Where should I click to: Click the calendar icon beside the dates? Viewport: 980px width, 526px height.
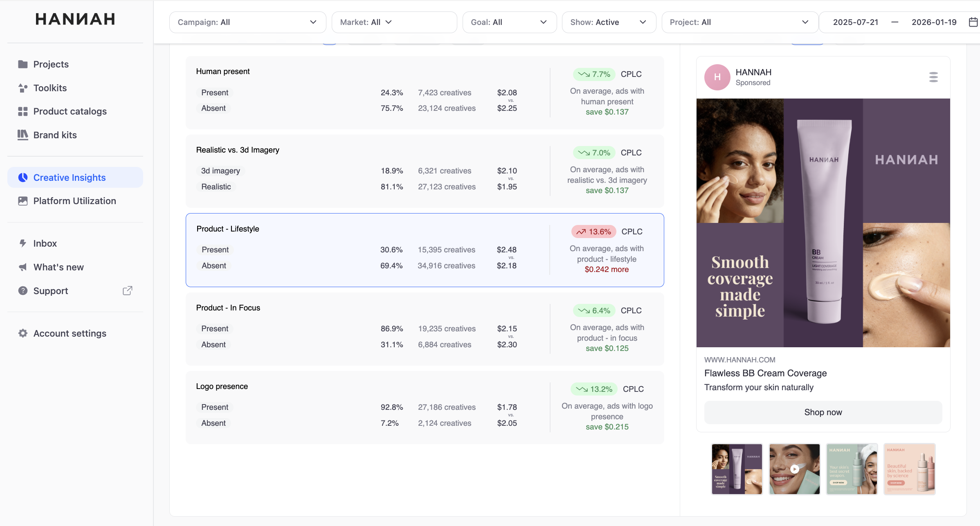click(973, 22)
